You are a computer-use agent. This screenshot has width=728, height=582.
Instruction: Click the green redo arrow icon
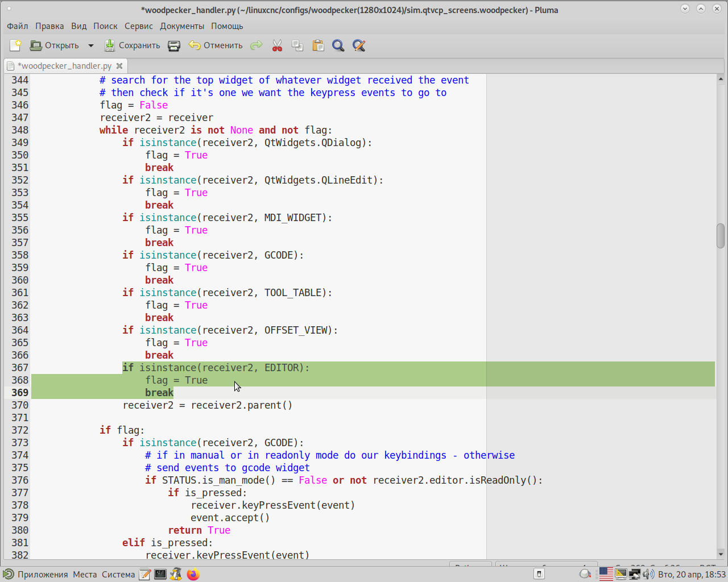click(x=257, y=45)
